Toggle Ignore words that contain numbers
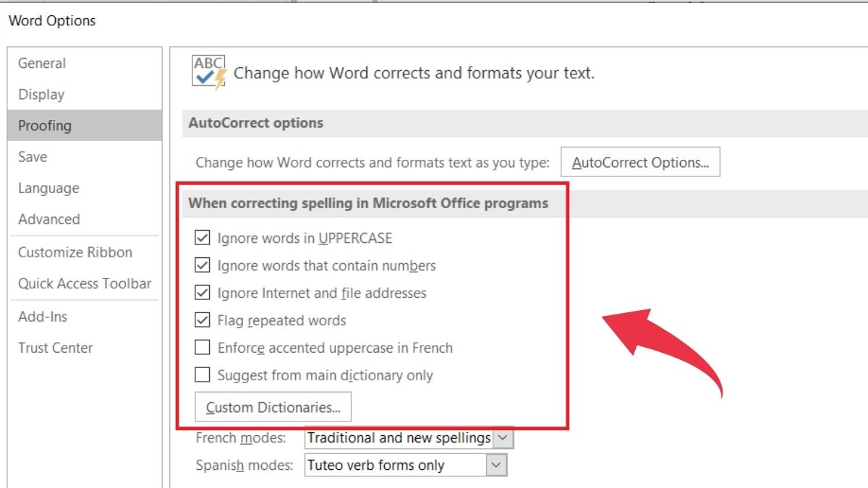Screen dimensions: 868x488 point(203,265)
